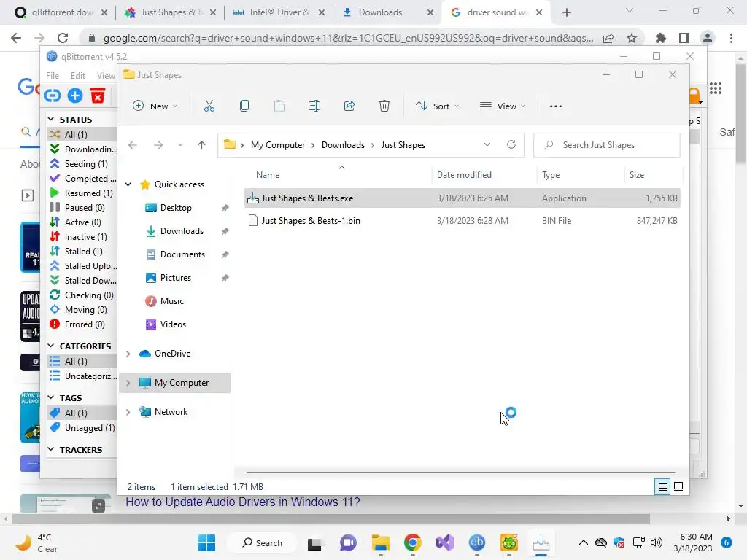Open the New dropdown in Explorer
This screenshot has width=747, height=560.
[x=155, y=106]
